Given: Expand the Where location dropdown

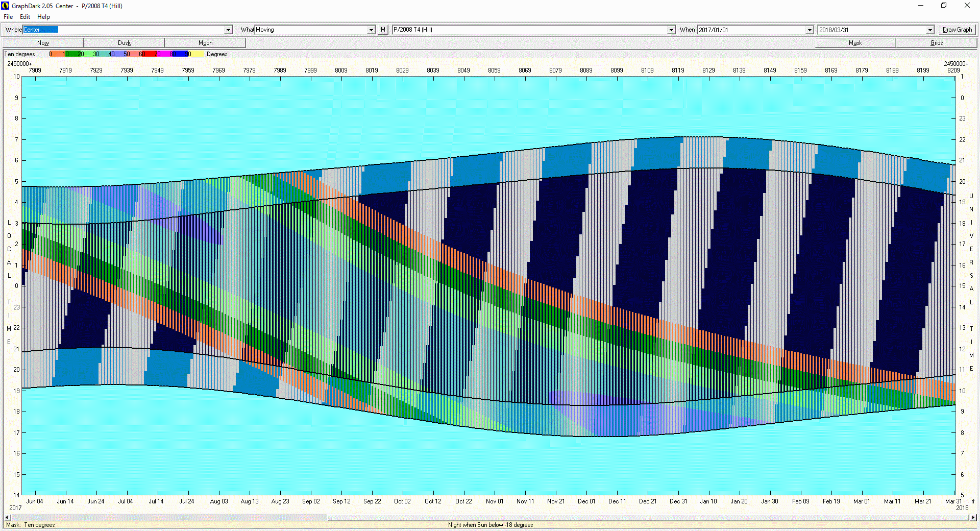Looking at the screenshot, I should (x=228, y=30).
